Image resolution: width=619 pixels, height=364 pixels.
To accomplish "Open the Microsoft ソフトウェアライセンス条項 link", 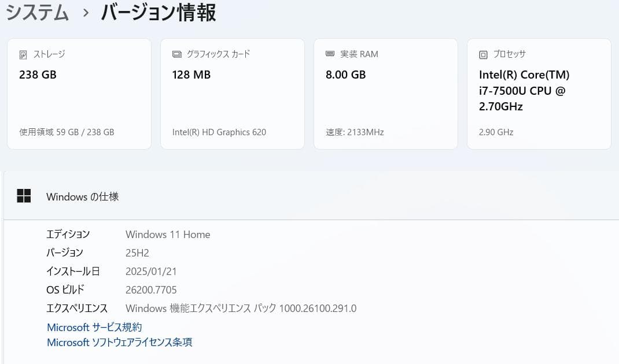I will pos(119,342).
